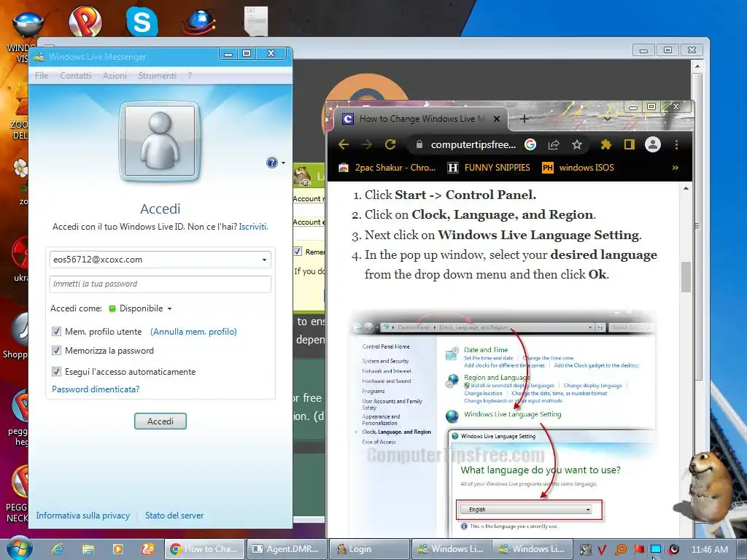
Task: Go back in Chrome browser
Action: tap(344, 144)
